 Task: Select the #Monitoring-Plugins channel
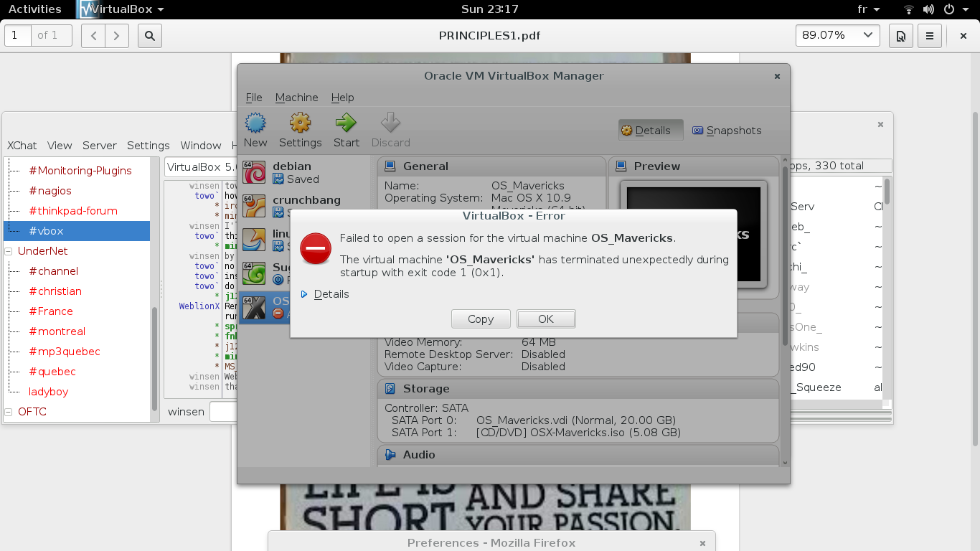click(80, 171)
